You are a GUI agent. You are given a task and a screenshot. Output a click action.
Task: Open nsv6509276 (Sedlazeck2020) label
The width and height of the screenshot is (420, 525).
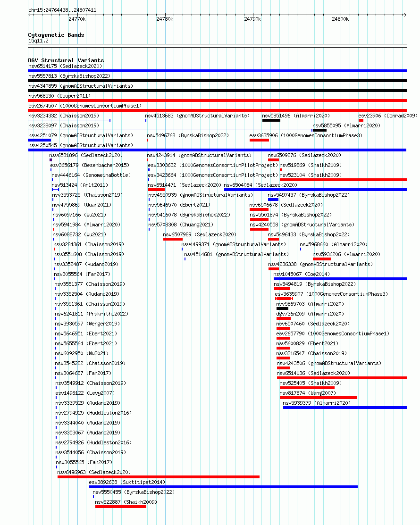tap(304, 155)
